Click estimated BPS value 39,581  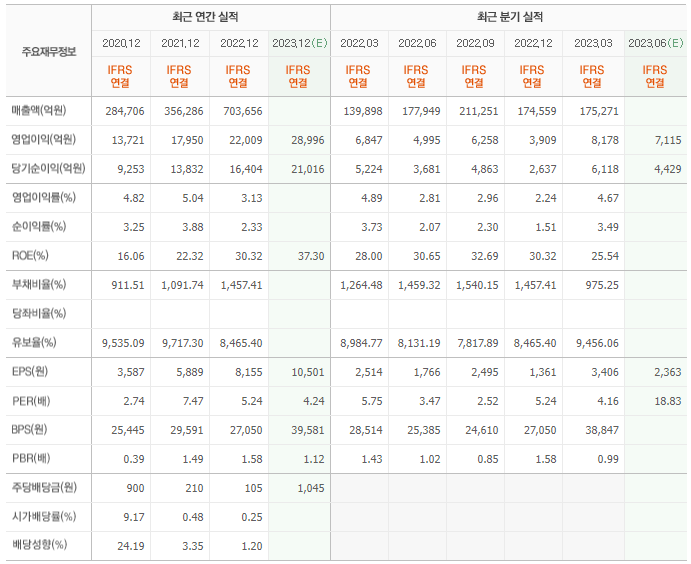(x=308, y=431)
